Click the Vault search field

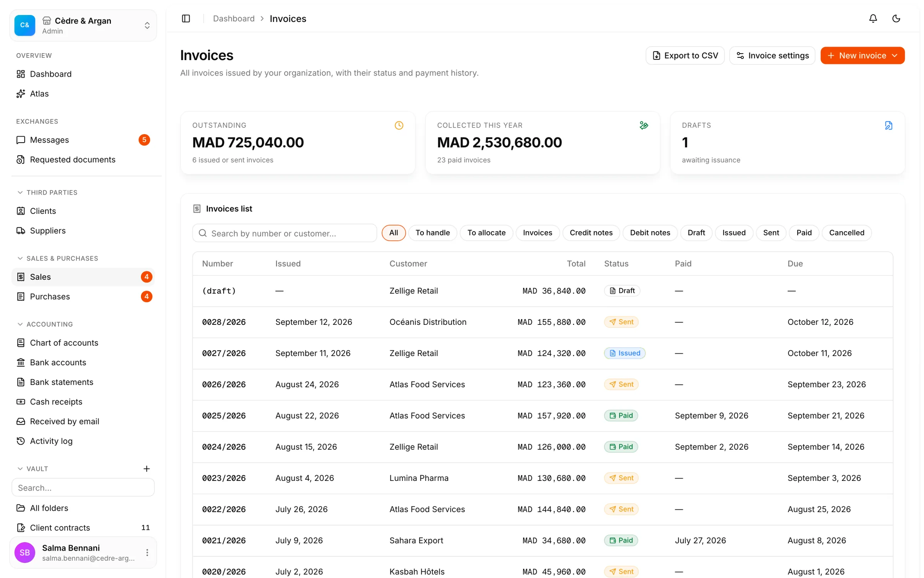click(x=83, y=487)
